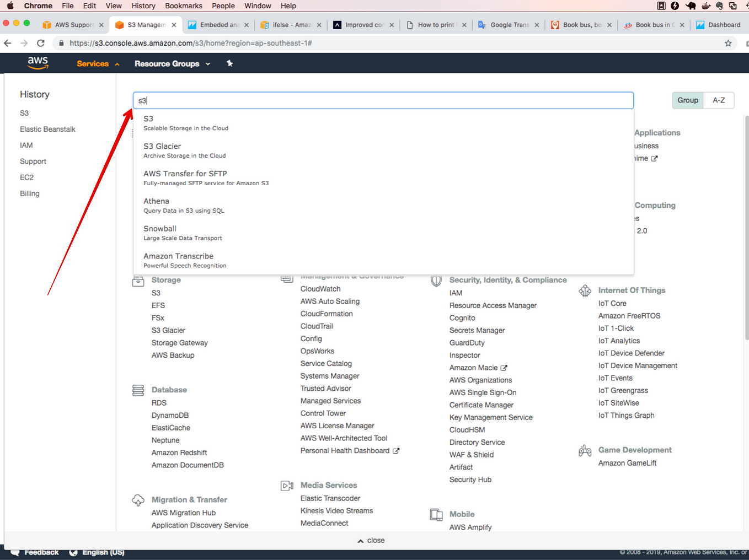The width and height of the screenshot is (749, 560).
Task: Open Cognito service
Action: click(x=462, y=318)
